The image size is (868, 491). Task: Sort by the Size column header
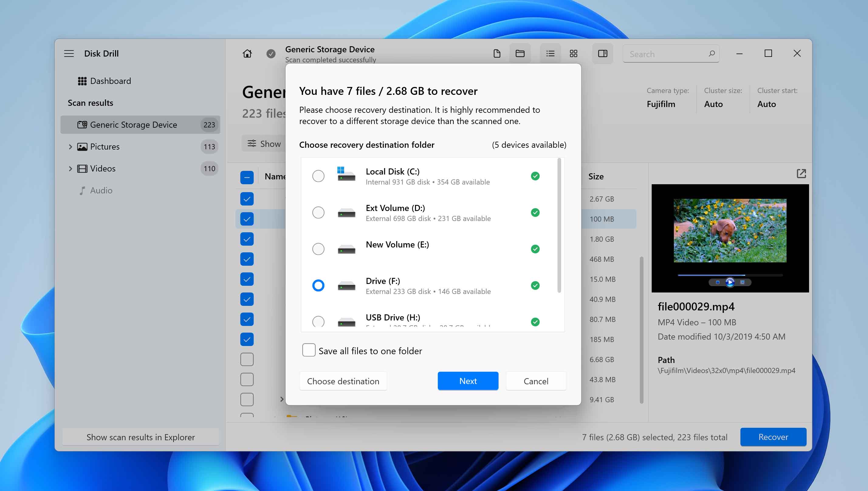596,176
